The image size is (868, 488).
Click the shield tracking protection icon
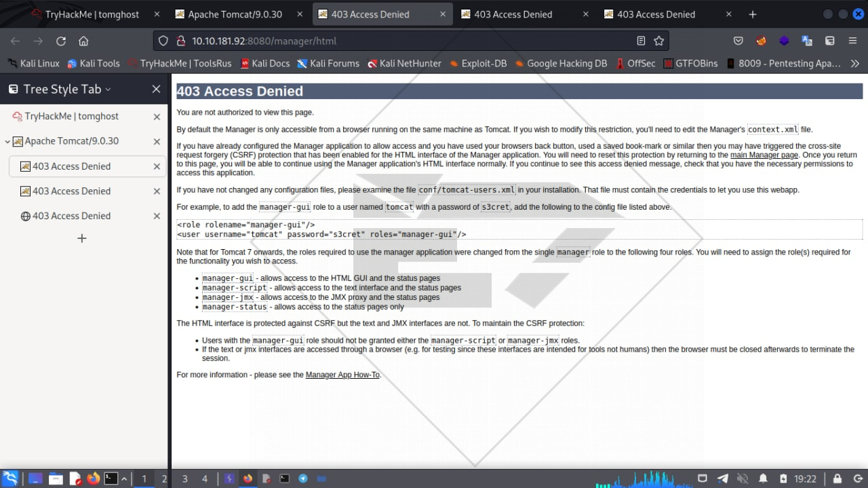(x=163, y=41)
